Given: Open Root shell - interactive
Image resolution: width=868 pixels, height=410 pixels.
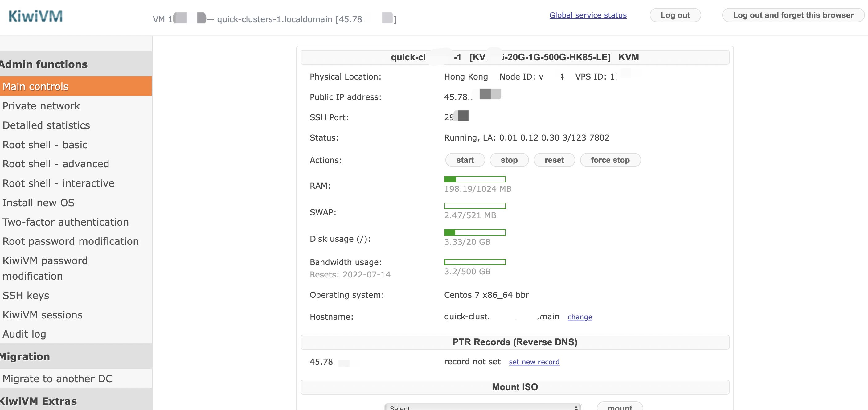Looking at the screenshot, I should (76, 183).
